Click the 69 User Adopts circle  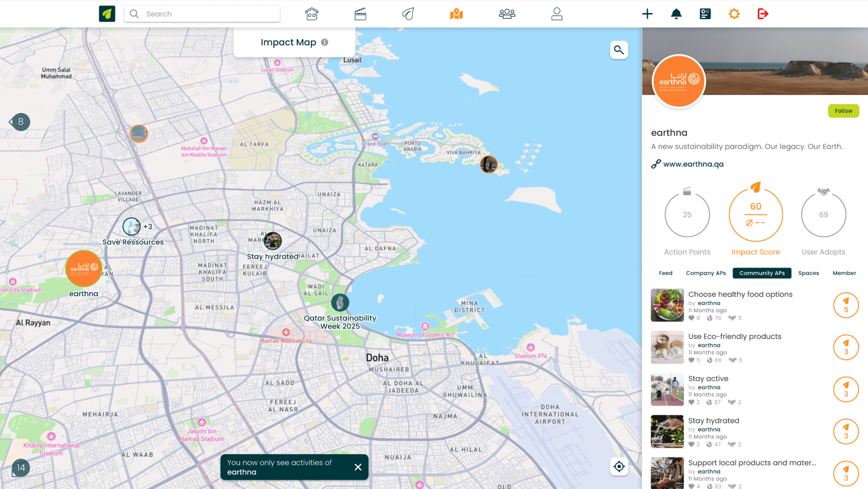click(823, 215)
